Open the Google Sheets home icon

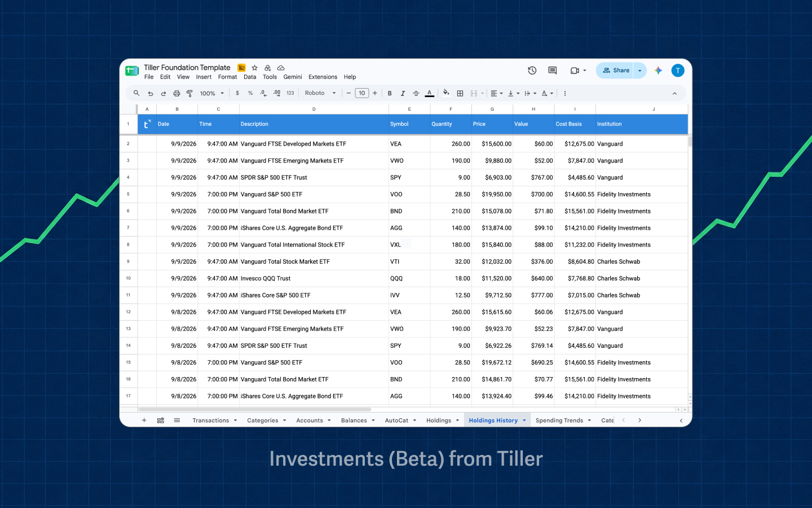(x=132, y=71)
